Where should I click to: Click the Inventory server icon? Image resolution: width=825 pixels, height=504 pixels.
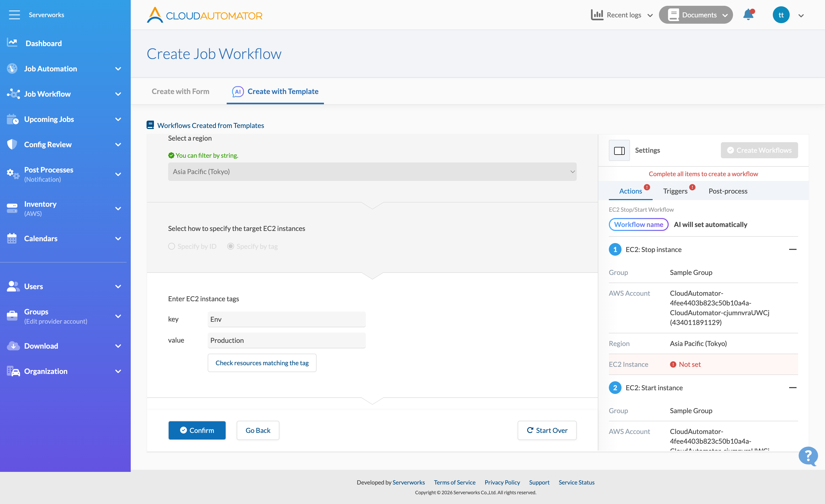pos(12,208)
